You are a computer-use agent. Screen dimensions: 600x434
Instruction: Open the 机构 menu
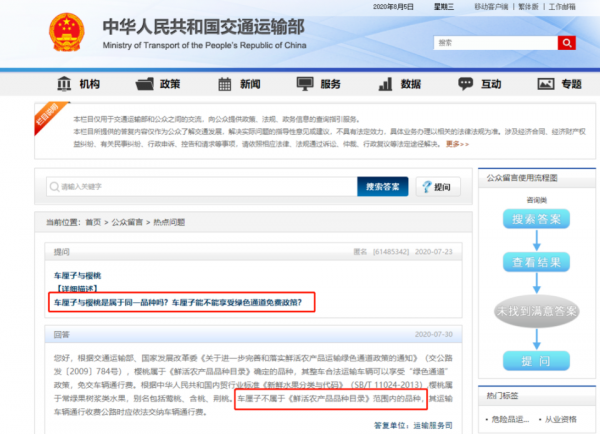(x=90, y=84)
